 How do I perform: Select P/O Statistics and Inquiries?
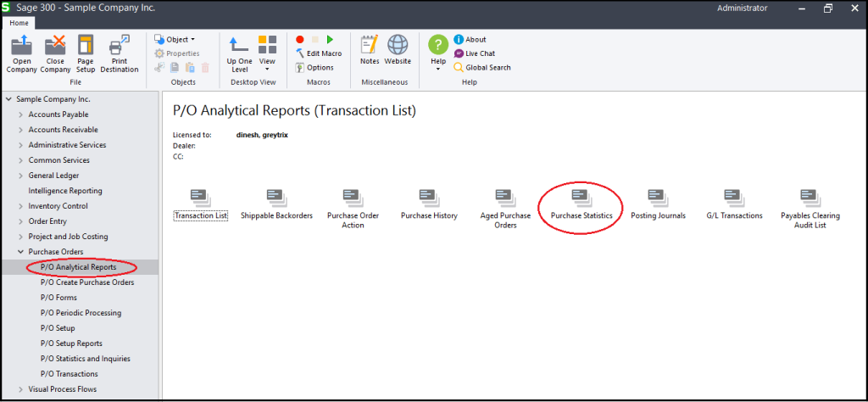pos(86,359)
